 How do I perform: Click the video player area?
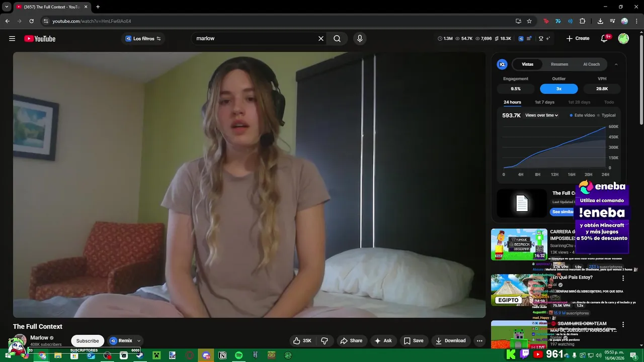point(249,185)
